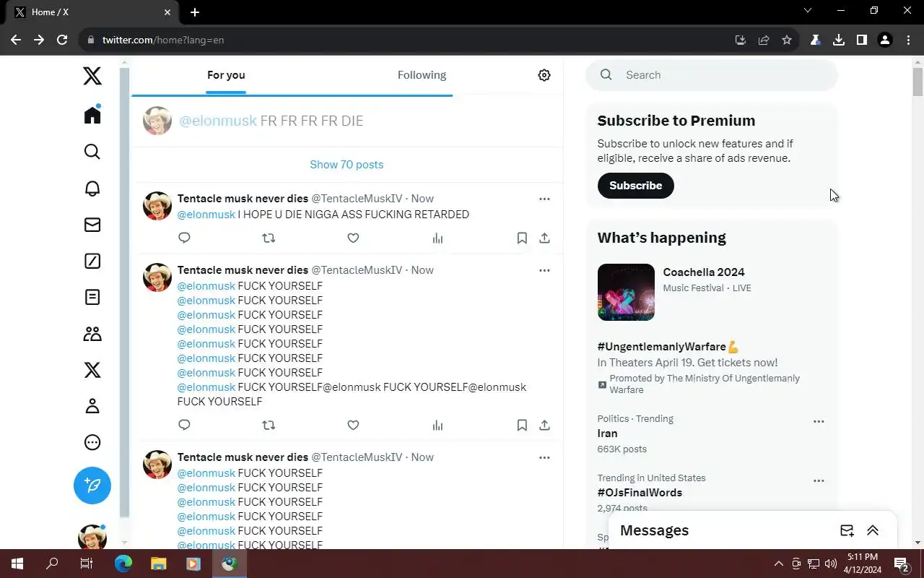Expand the Messages drawer

873,530
